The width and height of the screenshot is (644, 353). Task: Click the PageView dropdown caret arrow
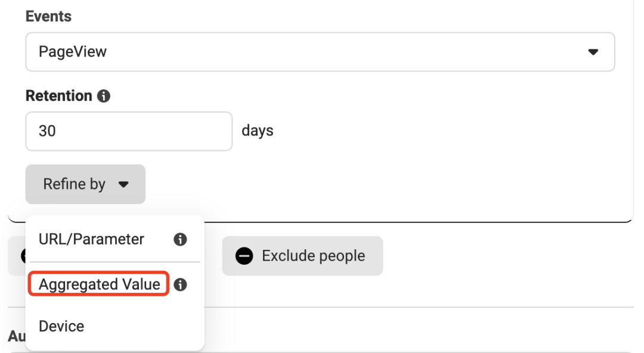593,52
